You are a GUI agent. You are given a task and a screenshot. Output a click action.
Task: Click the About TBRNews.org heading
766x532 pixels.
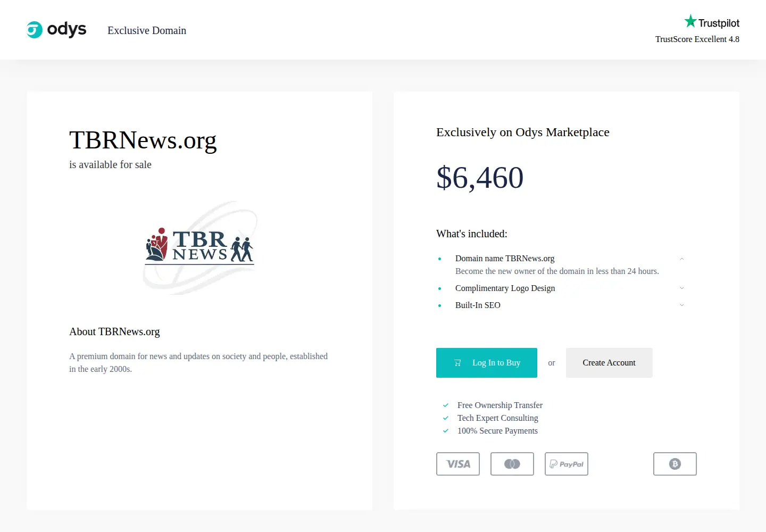pos(114,332)
